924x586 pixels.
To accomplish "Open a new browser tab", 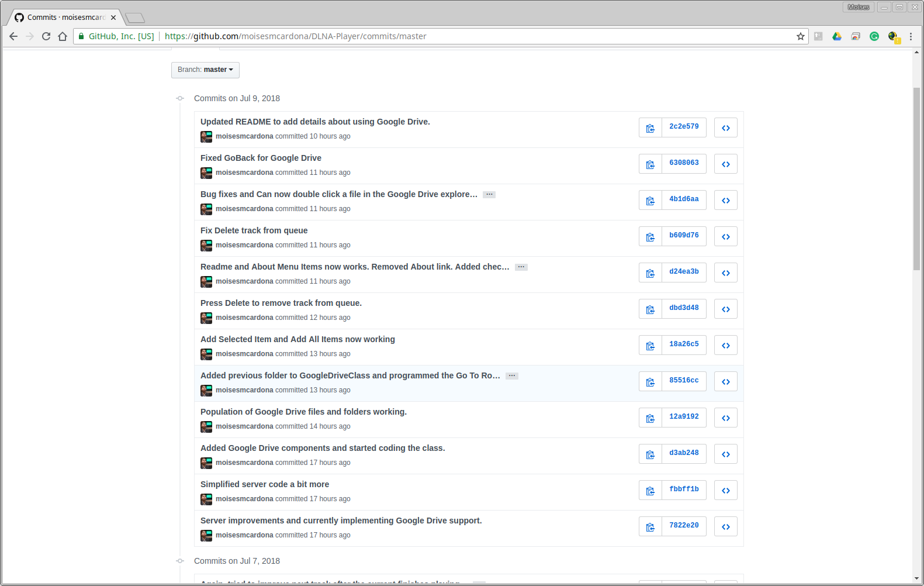I will coord(135,18).
